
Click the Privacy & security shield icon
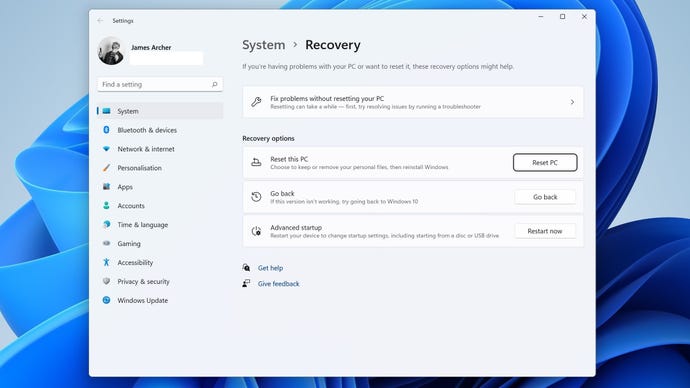click(x=106, y=281)
